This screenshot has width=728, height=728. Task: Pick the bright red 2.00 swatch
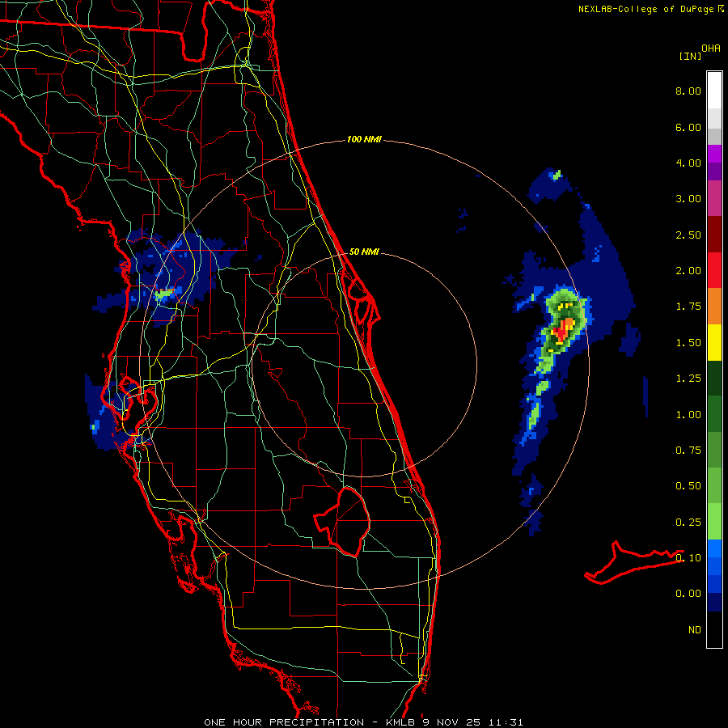pyautogui.click(x=714, y=270)
